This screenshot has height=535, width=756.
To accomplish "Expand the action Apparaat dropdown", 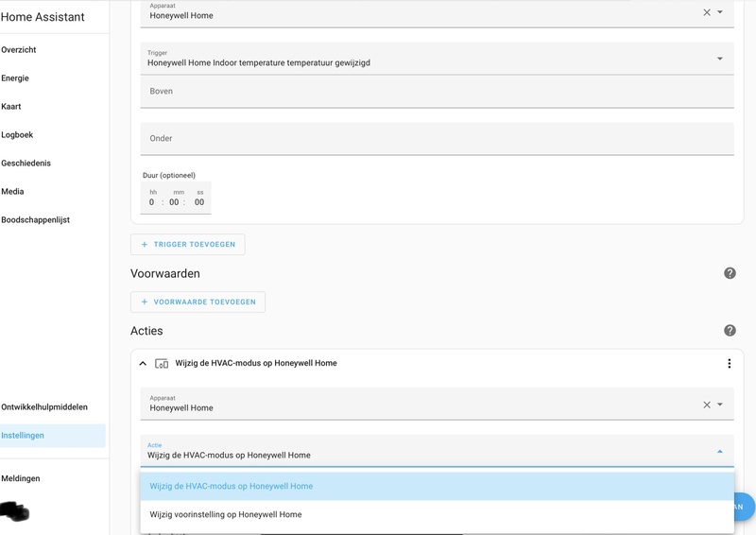I will point(720,405).
